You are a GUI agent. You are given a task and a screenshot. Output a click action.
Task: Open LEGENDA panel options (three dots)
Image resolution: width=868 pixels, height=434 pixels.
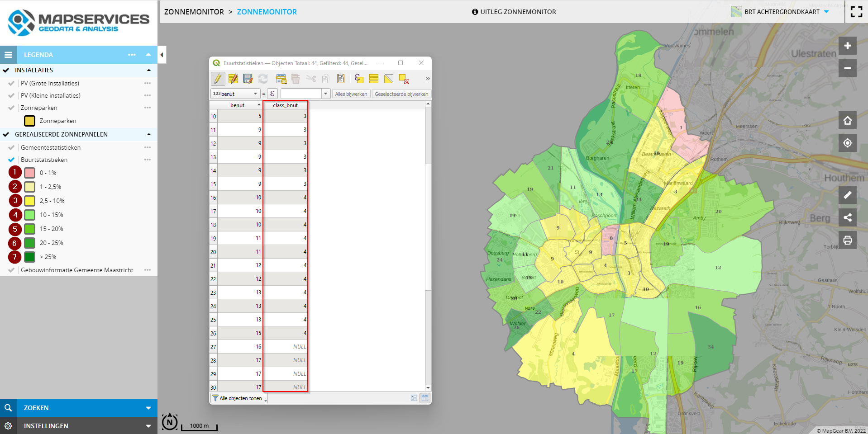pos(132,55)
